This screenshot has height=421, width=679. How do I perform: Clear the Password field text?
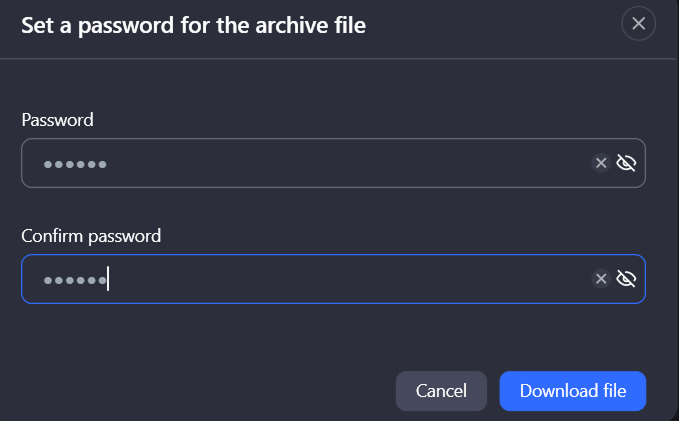point(601,163)
